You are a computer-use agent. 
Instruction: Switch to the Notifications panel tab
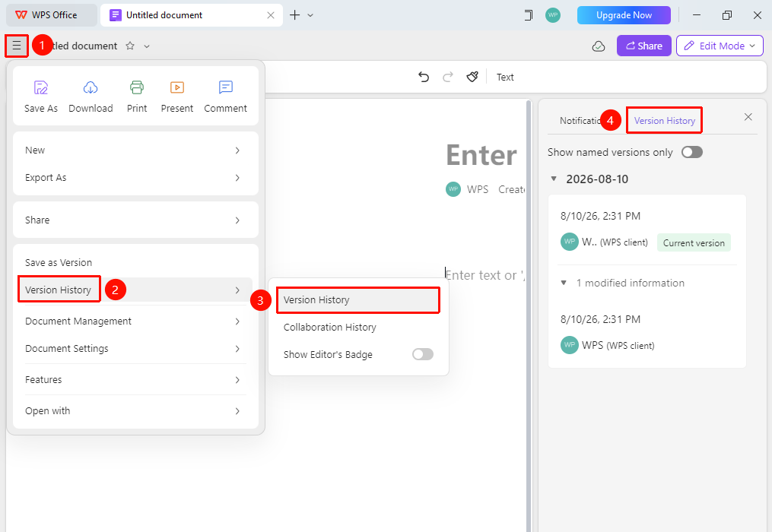pos(580,121)
